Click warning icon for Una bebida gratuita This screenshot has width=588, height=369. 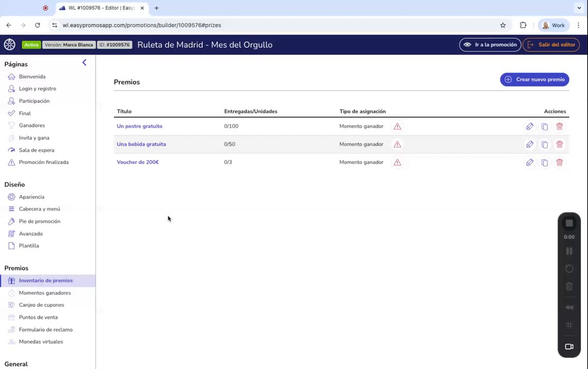click(x=397, y=145)
